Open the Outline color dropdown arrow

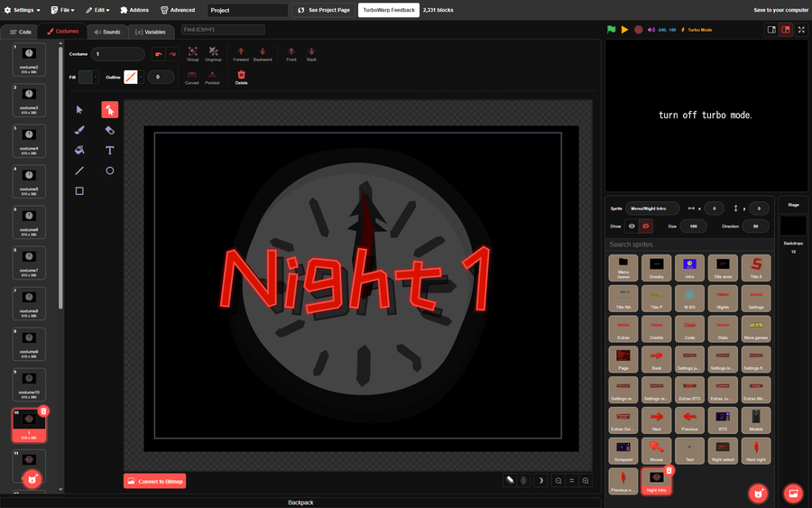tap(141, 78)
